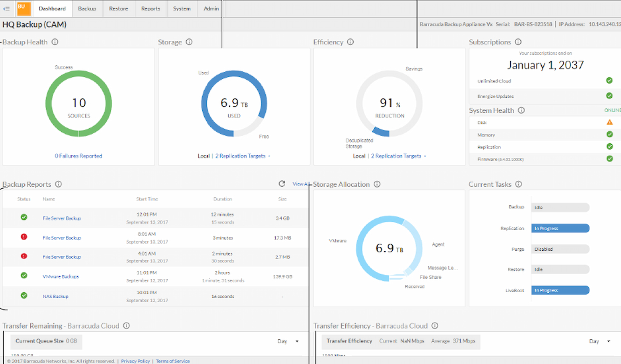Image resolution: width=621 pixels, height=364 pixels.
Task: Click Energize Updates subscription check icon
Action: tap(609, 96)
